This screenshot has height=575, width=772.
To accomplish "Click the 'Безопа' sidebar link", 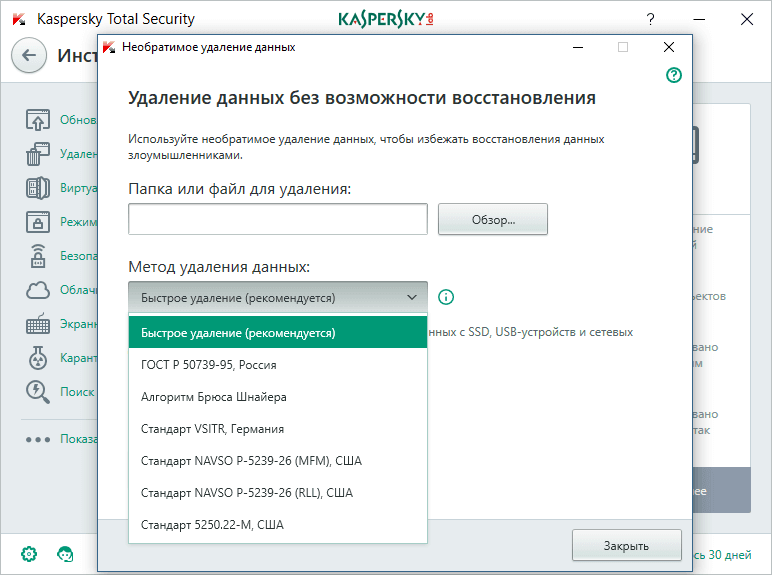I will [78, 256].
